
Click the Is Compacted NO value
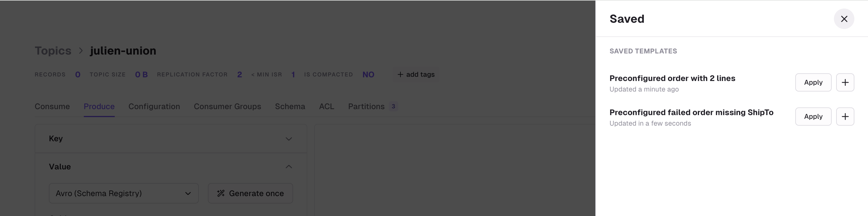(368, 74)
